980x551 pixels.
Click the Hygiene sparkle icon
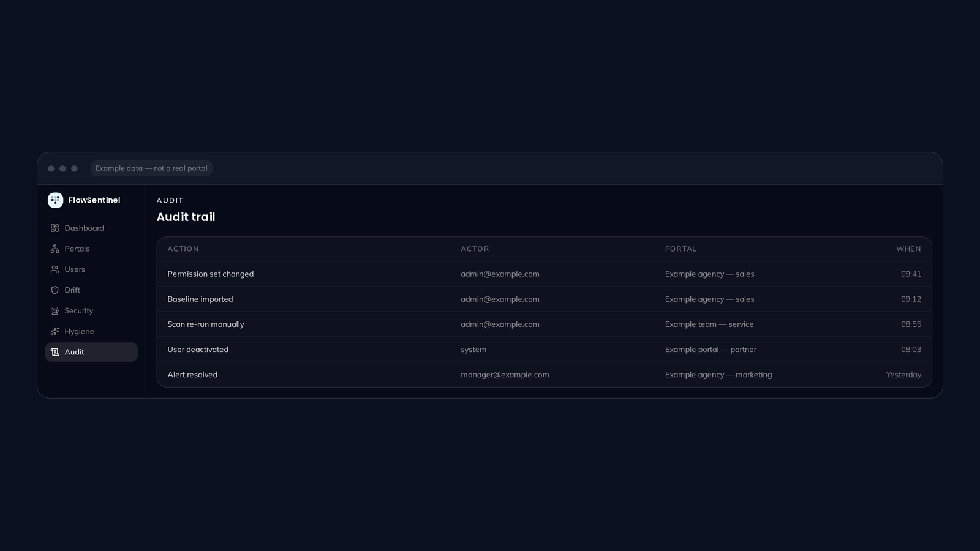pos(55,331)
